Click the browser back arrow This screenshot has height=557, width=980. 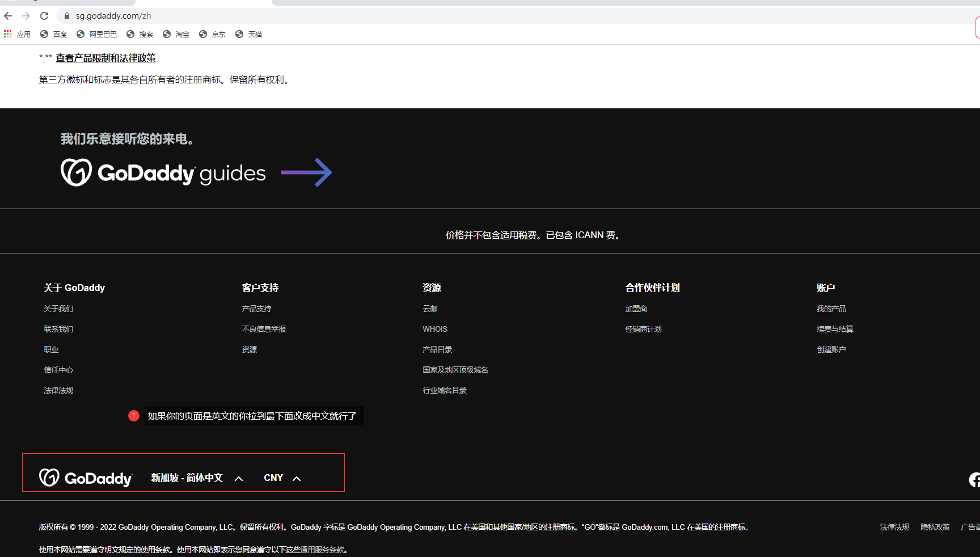(8, 16)
